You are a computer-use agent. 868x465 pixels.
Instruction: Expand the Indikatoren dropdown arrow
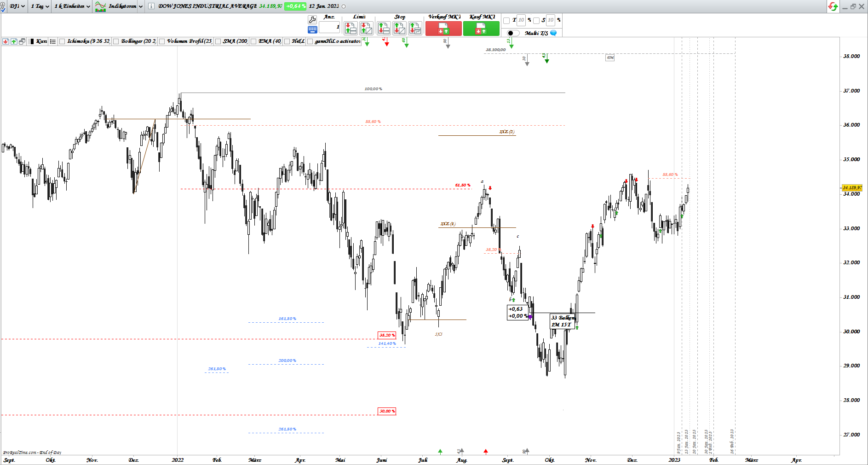point(141,6)
